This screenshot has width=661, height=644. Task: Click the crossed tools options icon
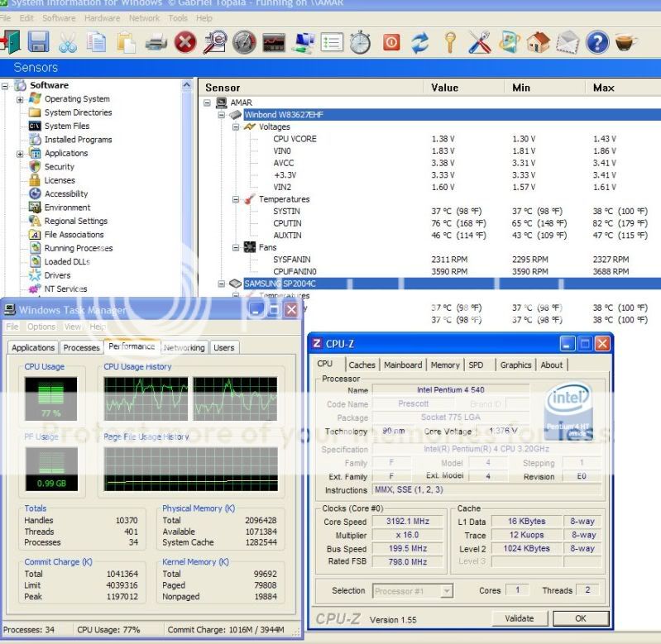pos(480,42)
